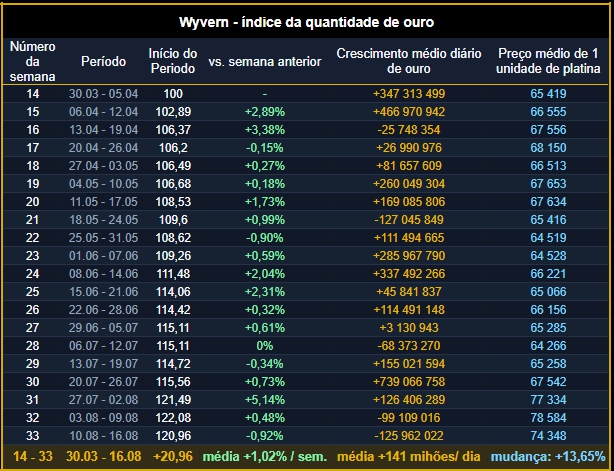
Task: Click platinum price '77 334'
Action: [x=548, y=400]
